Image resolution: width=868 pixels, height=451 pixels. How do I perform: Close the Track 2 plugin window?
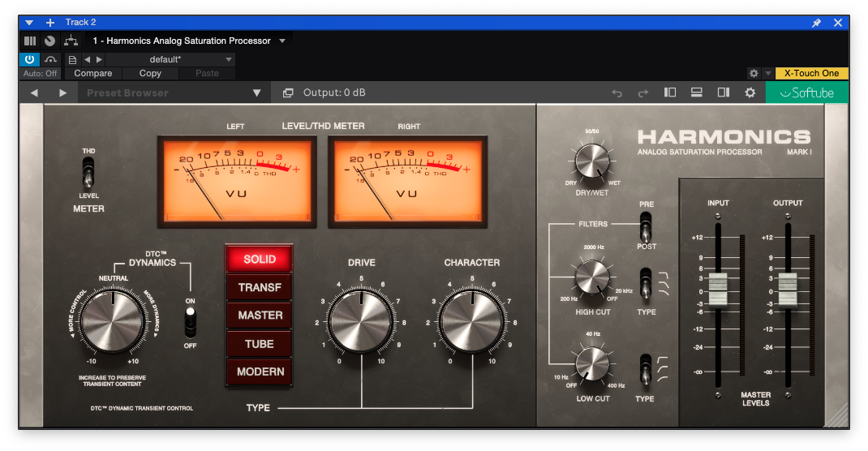838,23
